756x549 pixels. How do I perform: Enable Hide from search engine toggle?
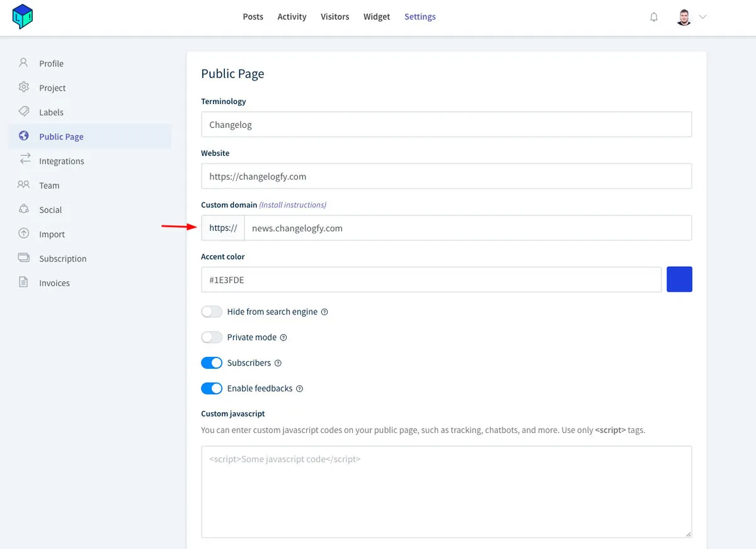(212, 312)
